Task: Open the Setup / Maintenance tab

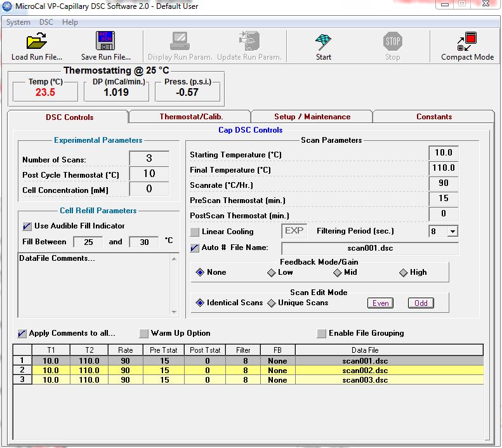Action: tap(312, 117)
